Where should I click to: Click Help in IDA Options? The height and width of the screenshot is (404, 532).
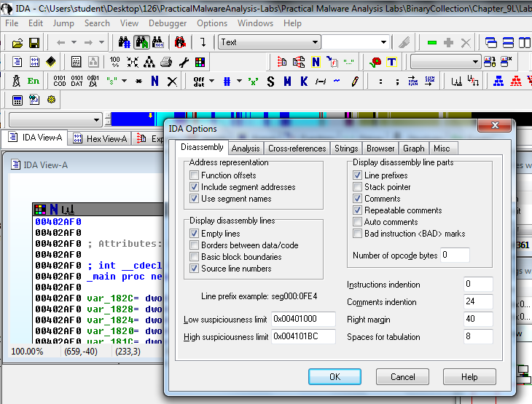tap(469, 377)
